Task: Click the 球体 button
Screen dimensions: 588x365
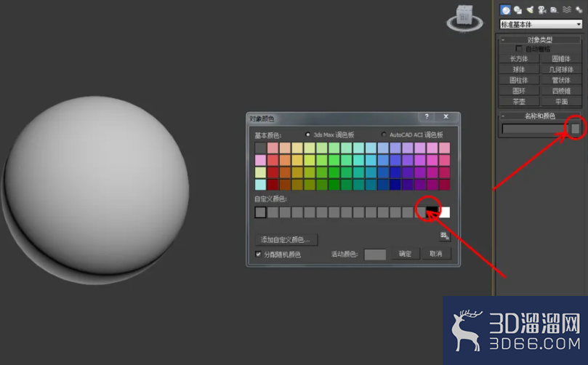Action: click(x=519, y=69)
